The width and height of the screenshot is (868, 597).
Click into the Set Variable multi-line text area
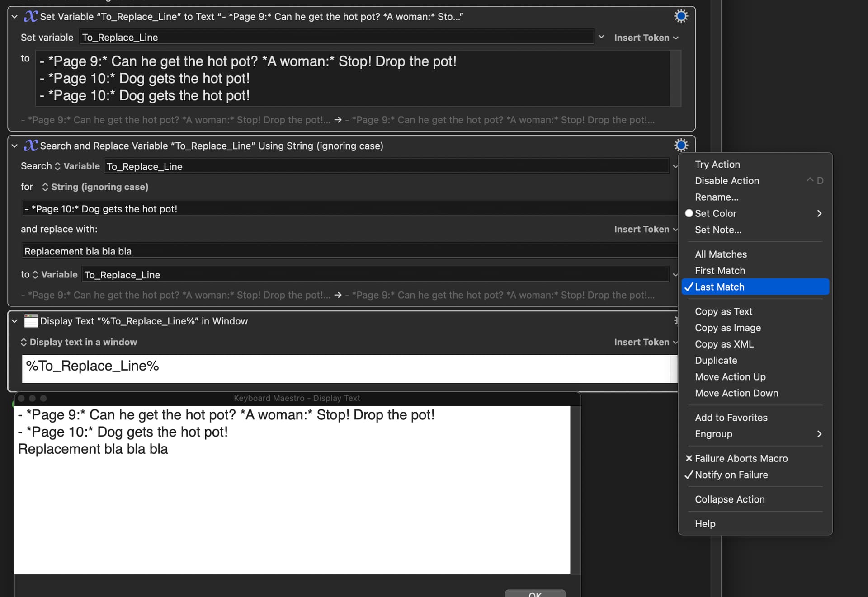point(353,78)
